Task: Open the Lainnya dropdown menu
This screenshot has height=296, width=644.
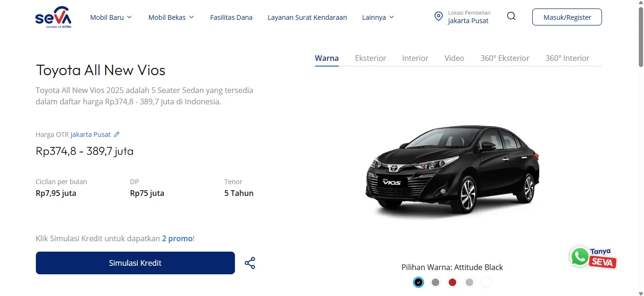Action: [x=377, y=17]
